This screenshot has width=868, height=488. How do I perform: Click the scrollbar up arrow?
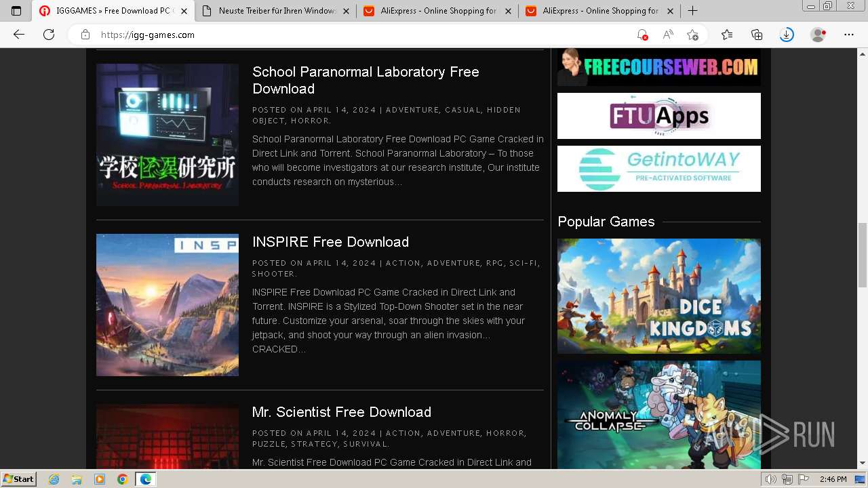[x=863, y=54]
